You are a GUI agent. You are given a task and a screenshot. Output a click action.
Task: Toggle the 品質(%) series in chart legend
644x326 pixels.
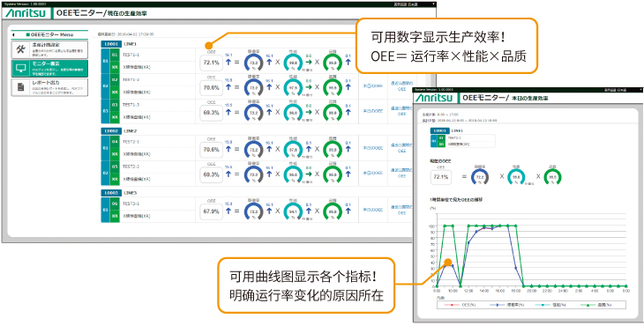597,305
